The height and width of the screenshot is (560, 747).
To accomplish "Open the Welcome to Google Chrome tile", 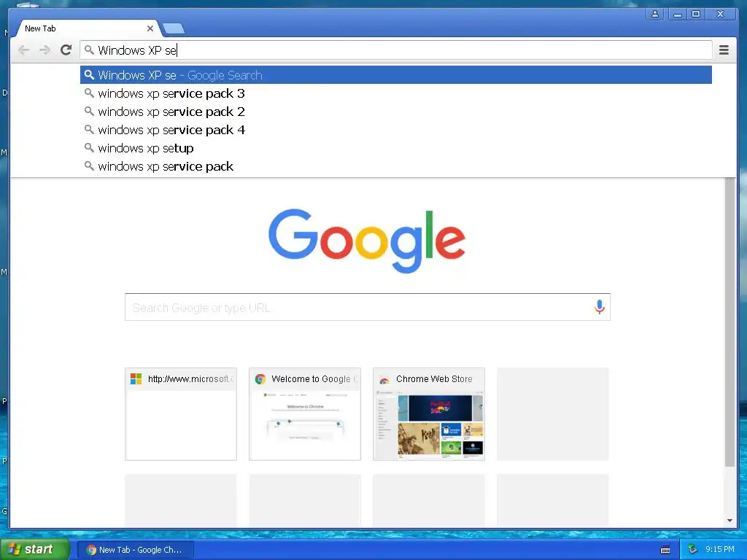I will click(x=305, y=414).
